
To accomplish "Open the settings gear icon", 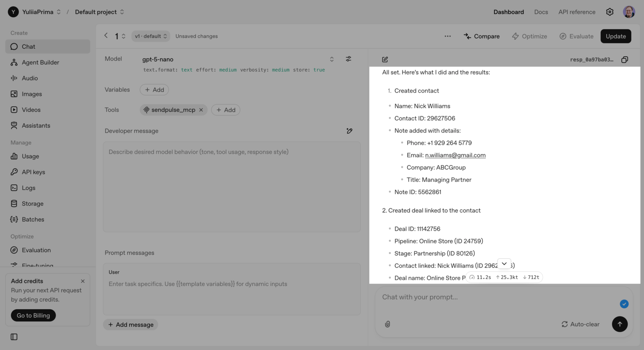I will (610, 12).
